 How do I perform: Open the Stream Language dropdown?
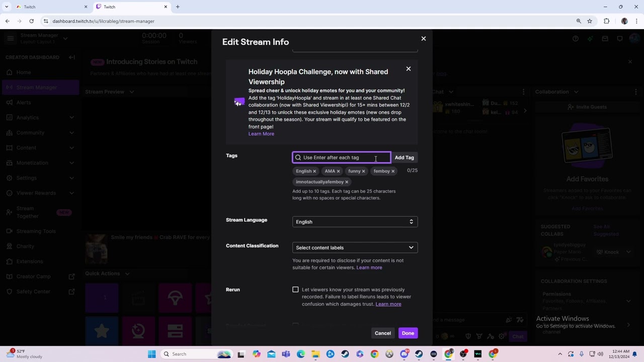355,222
